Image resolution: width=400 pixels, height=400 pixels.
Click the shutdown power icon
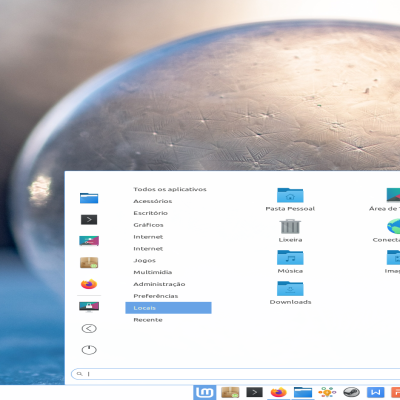pos(89,350)
